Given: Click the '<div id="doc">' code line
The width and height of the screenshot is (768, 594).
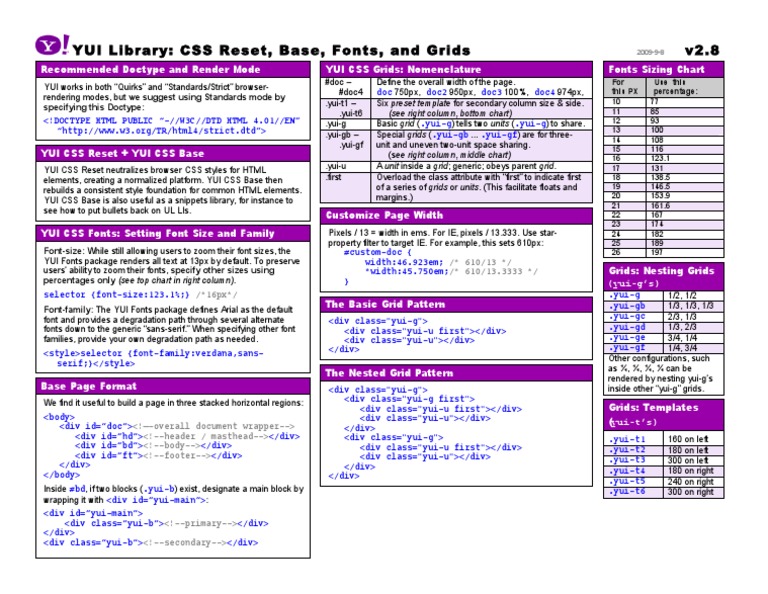Looking at the screenshot, I should 177,426.
